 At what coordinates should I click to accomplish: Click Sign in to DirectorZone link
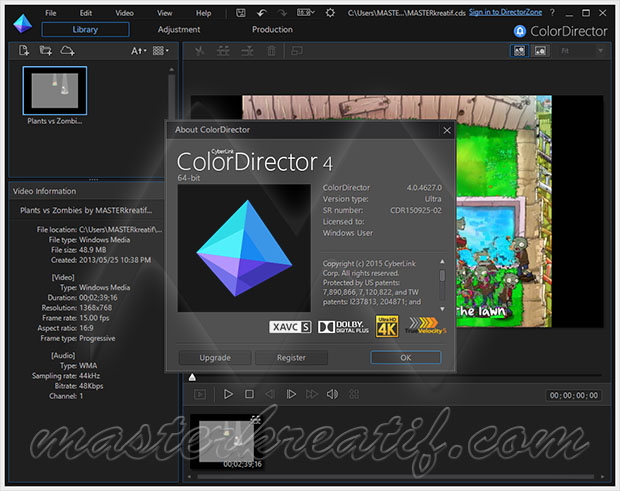point(505,12)
